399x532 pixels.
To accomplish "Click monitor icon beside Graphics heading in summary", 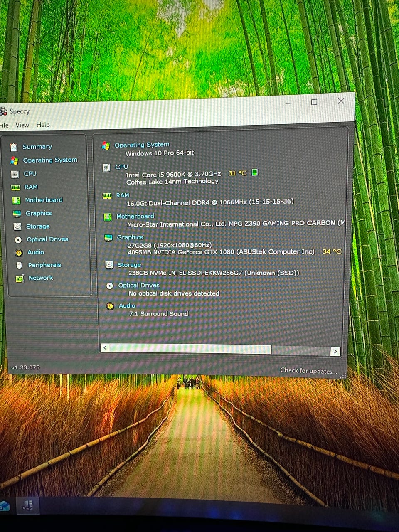I will pos(108,238).
